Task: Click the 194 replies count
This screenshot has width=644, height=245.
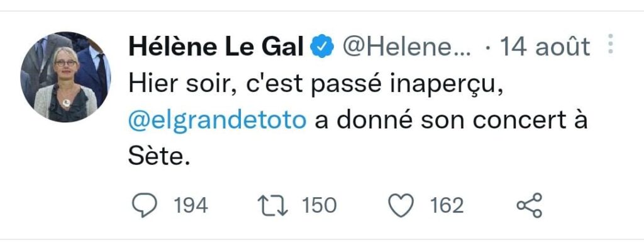Action: click(191, 205)
